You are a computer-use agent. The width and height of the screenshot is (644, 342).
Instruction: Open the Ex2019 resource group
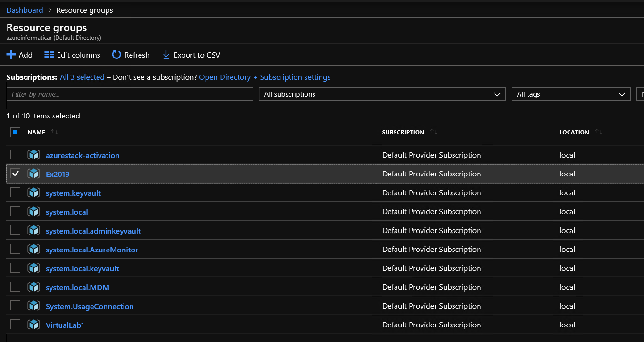point(57,174)
